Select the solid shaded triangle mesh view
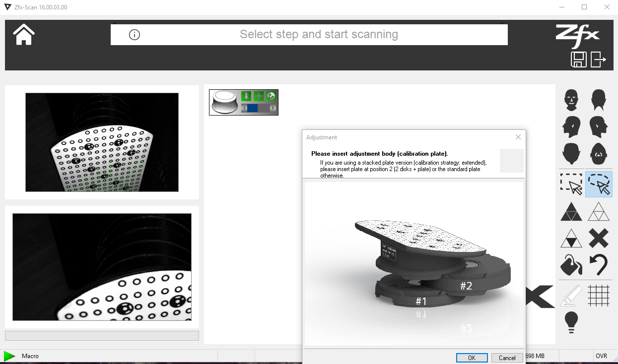 tap(571, 211)
